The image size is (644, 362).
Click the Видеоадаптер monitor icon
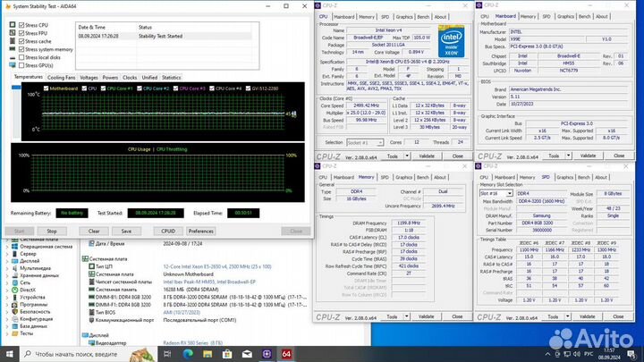91,342
